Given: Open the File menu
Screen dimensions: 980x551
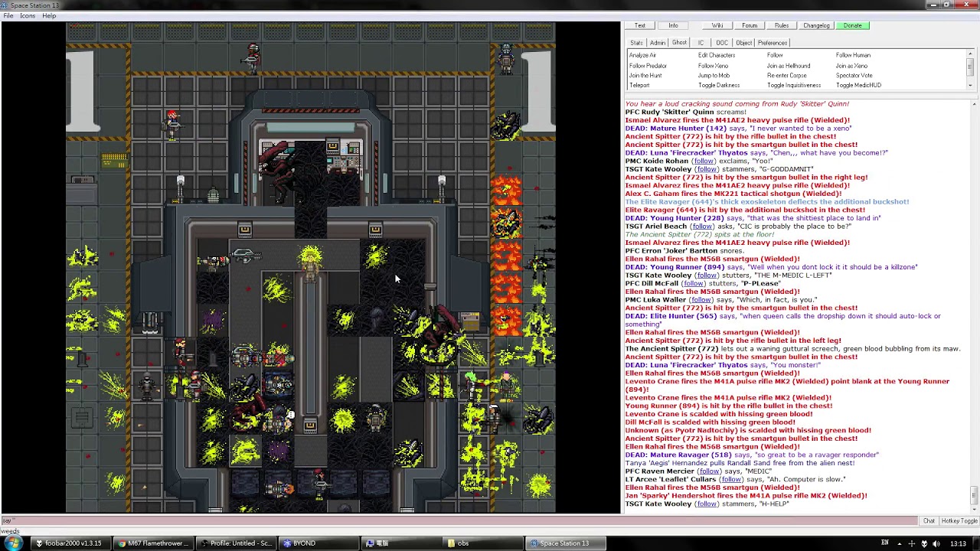Looking at the screenshot, I should (x=8, y=15).
